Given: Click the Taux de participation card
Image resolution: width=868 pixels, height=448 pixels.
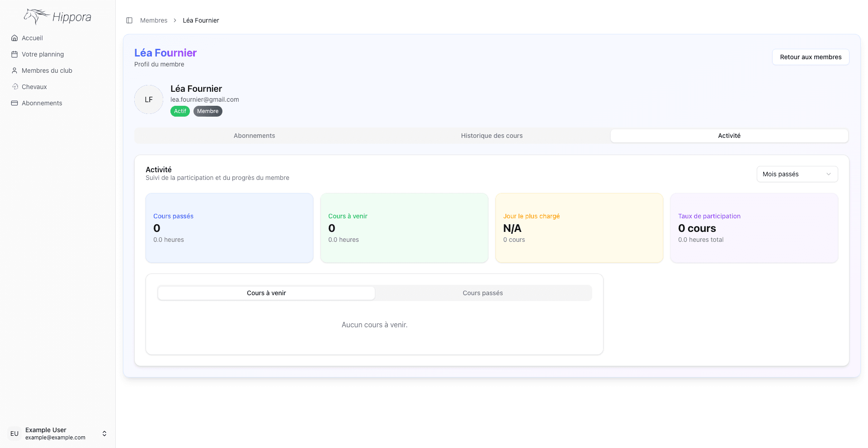Looking at the screenshot, I should [754, 228].
